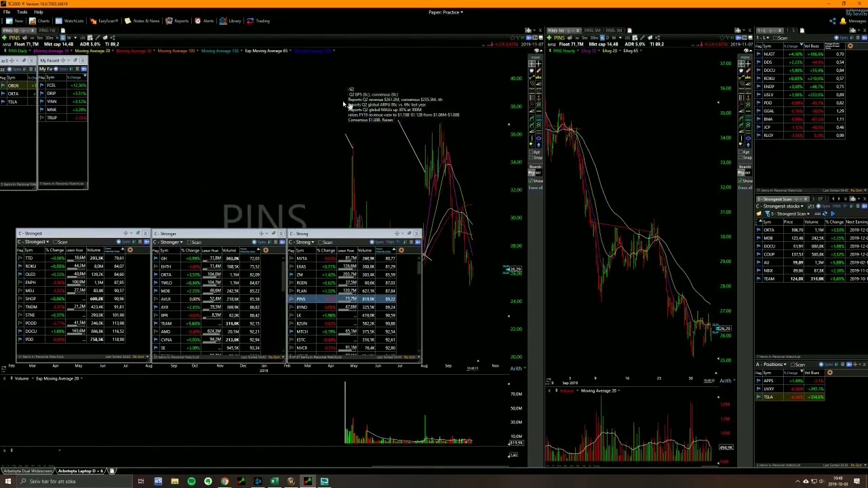Viewport: 868px width, 488px height.
Task: Open the Charts toolbar button
Action: (39, 21)
